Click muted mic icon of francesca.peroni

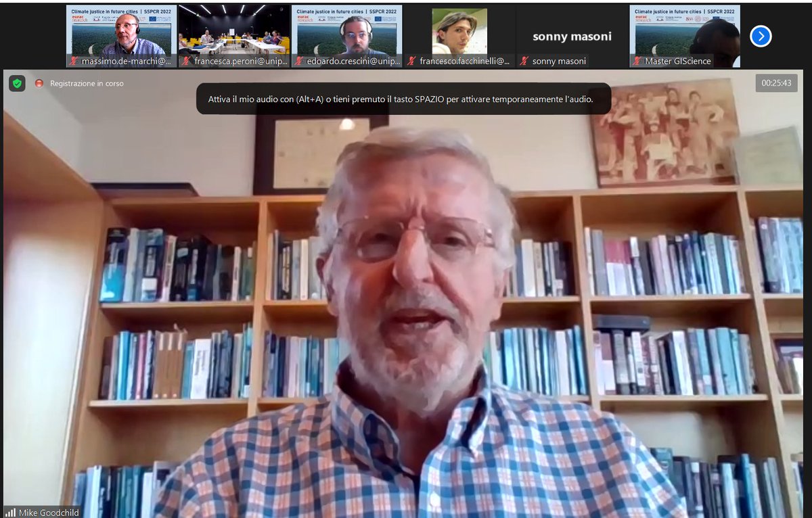[x=185, y=62]
